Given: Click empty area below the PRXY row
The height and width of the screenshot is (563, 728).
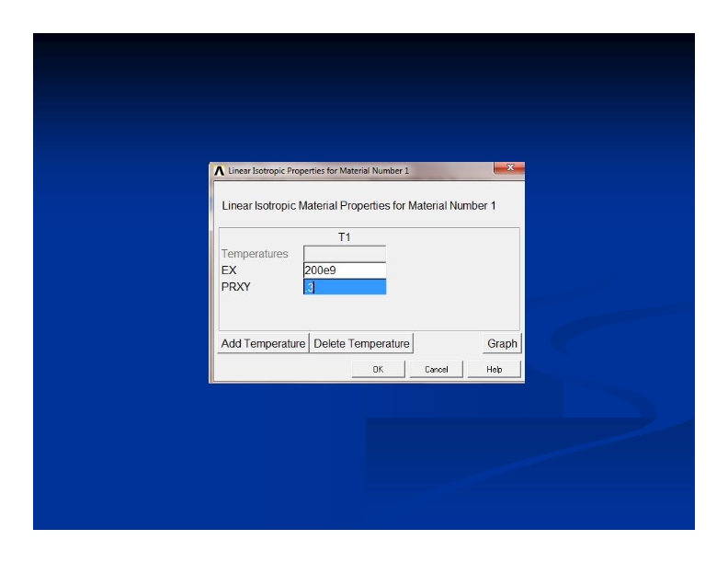Looking at the screenshot, I should (x=368, y=313).
